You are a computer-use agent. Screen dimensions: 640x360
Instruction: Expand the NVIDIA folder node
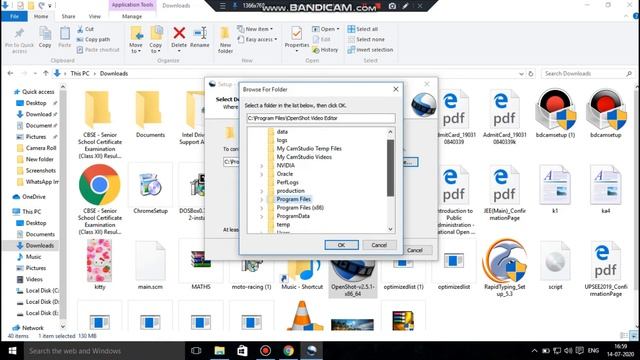click(262, 166)
